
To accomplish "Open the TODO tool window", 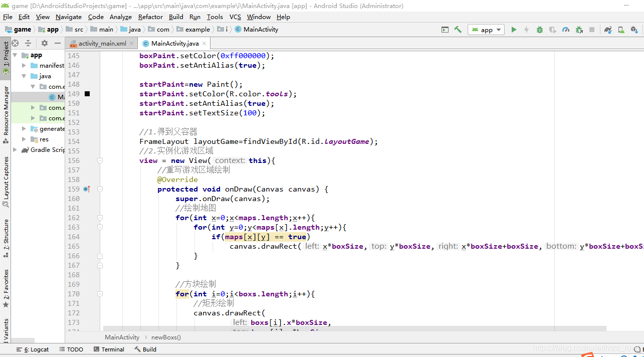I will click(71, 349).
